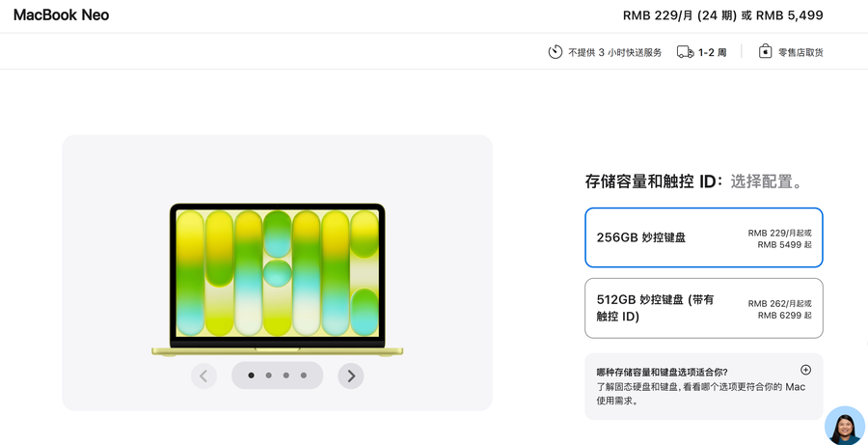Jump to the third gallery dot
868x445 pixels.
pos(286,375)
